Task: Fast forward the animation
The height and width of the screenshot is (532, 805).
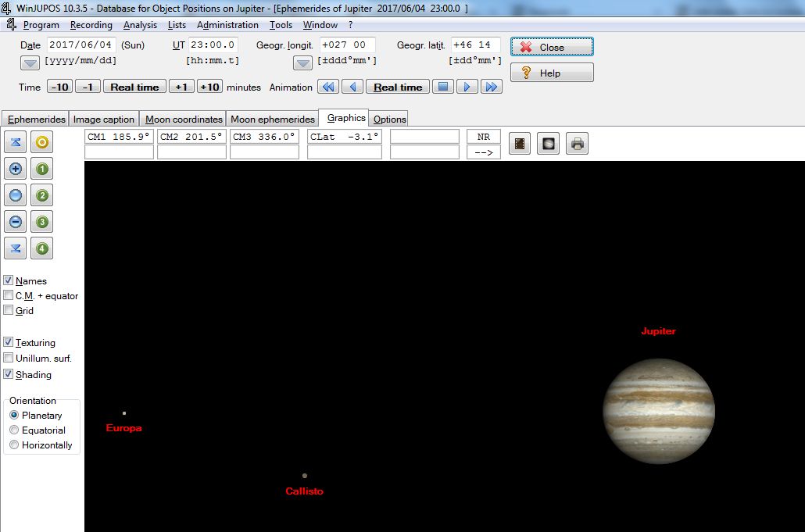Action: coord(492,87)
